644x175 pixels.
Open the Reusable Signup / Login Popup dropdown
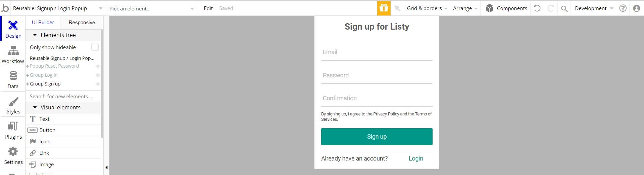click(58, 8)
